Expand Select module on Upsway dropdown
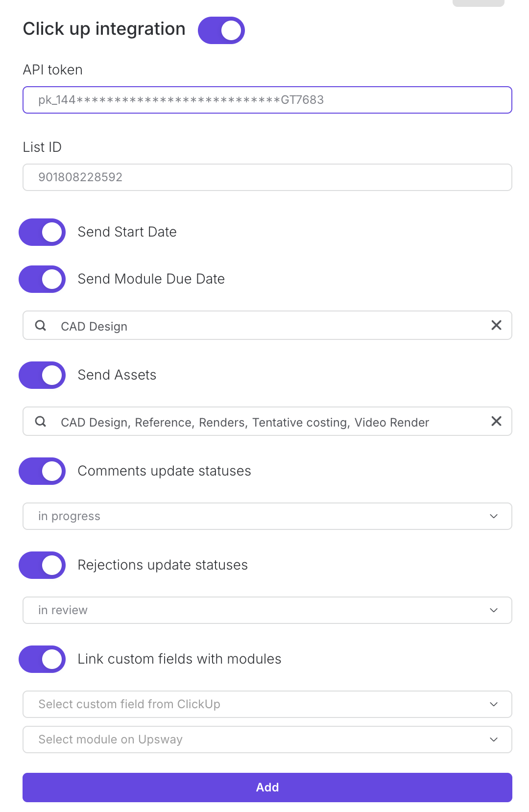529x812 pixels. 267,740
